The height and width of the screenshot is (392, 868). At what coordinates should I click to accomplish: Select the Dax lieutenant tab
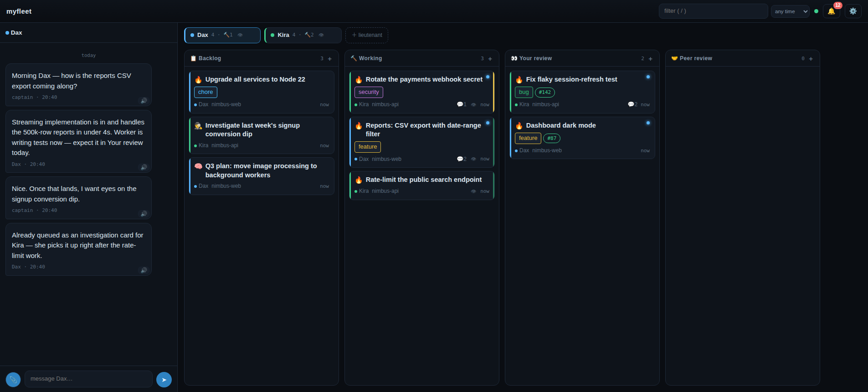(222, 35)
